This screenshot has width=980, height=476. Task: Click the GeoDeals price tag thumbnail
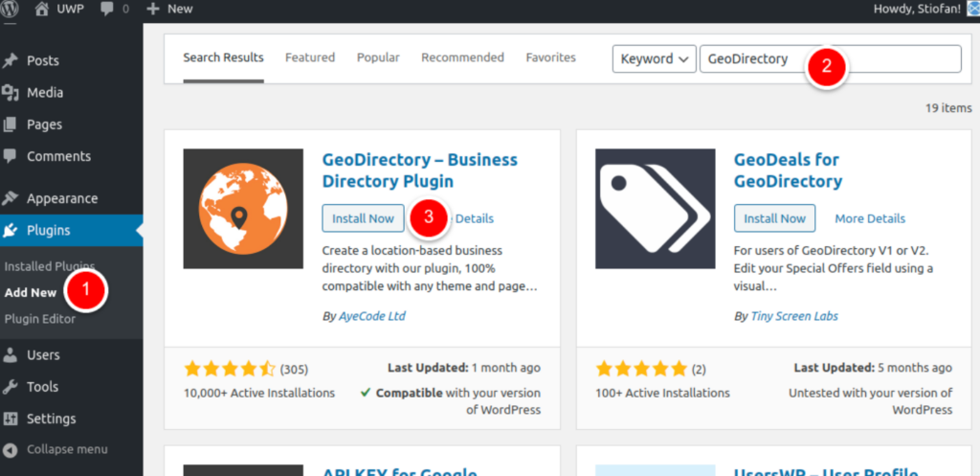(x=655, y=209)
